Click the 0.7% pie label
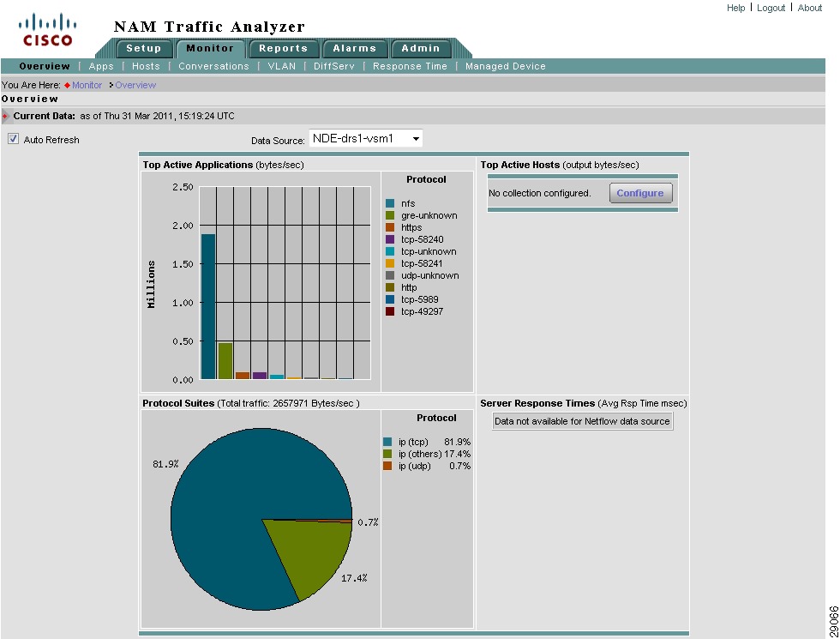This screenshot has width=840, height=639. [x=368, y=522]
